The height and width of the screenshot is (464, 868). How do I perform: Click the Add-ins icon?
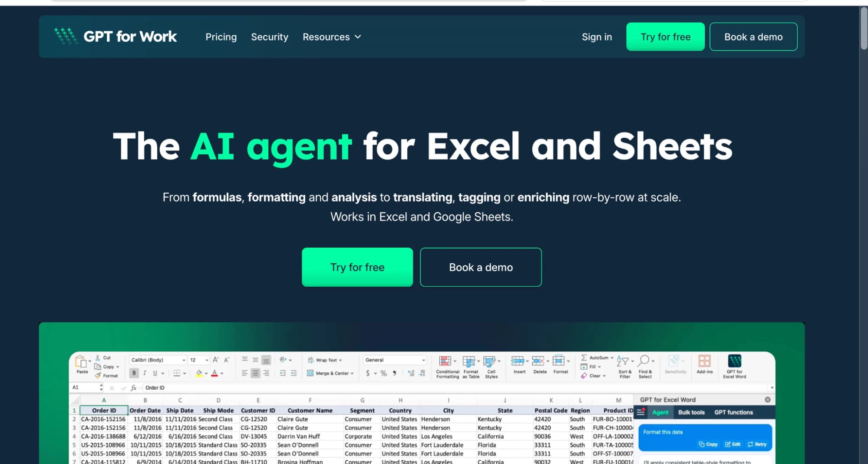(704, 361)
